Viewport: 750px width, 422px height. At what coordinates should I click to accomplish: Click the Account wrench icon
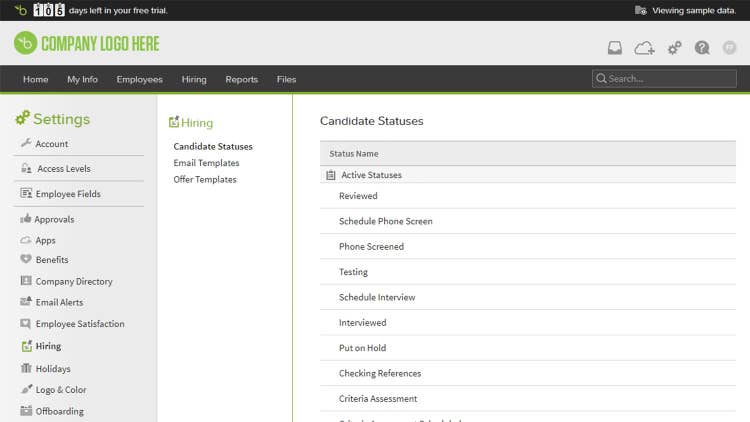[26, 143]
